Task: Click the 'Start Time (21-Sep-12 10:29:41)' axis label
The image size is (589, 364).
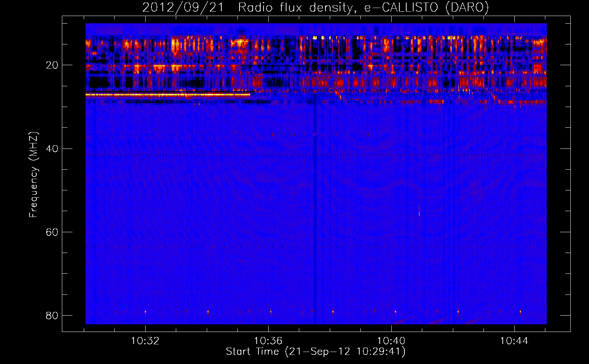Action: tap(316, 352)
